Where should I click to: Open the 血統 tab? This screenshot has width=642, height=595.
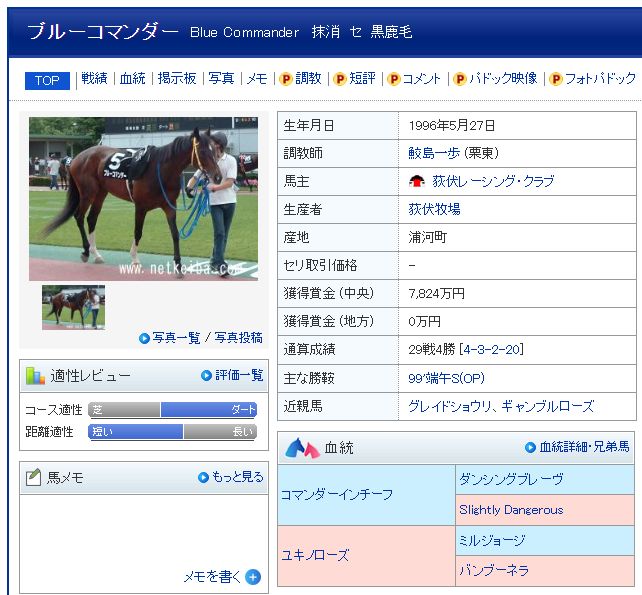pos(132,78)
